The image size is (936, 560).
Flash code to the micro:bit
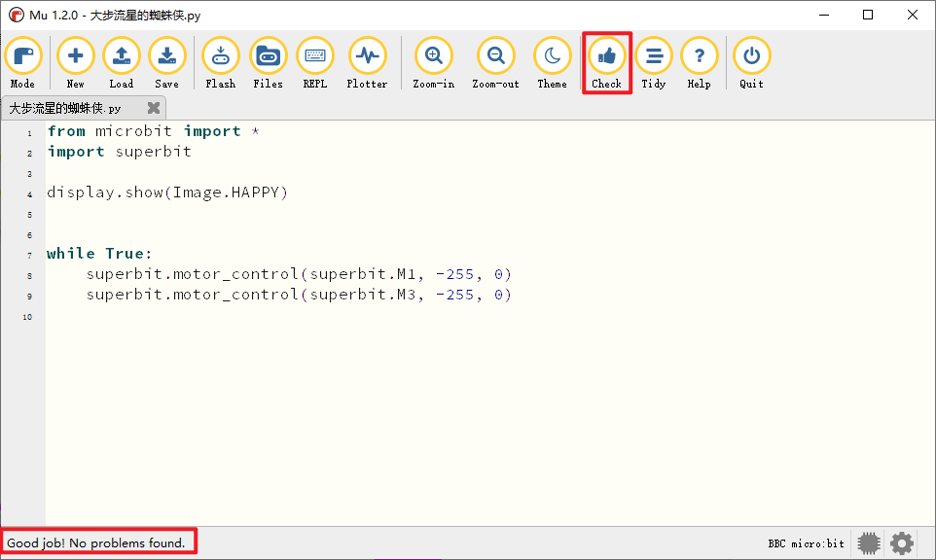[220, 63]
